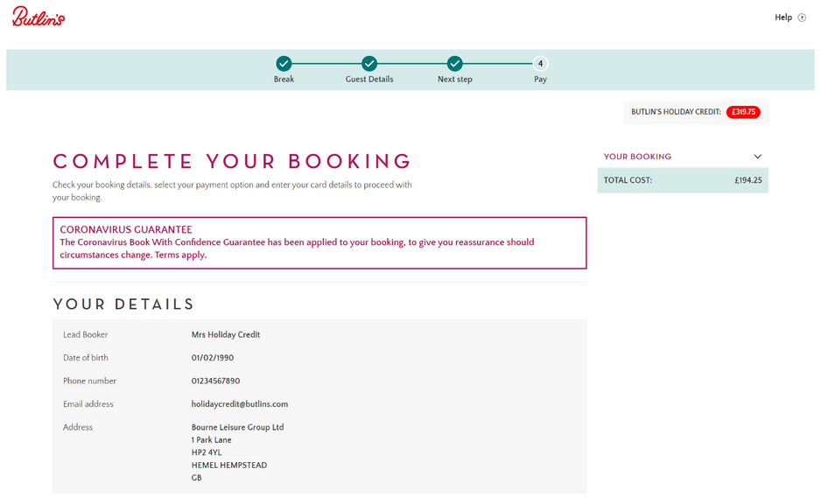
Task: Click the holidaycredit@butlins.com email address
Action: (x=241, y=403)
